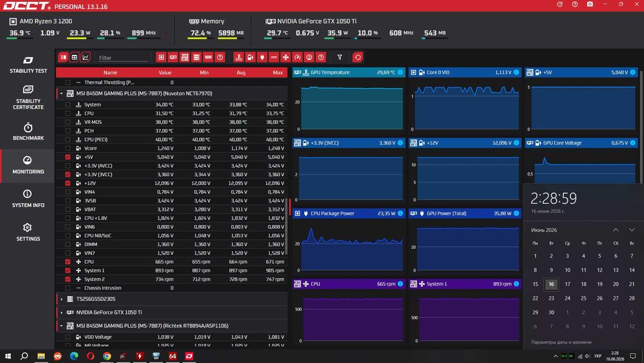Image resolution: width=644 pixels, height=363 pixels.
Task: Open the notification center icon
Action: point(633,356)
